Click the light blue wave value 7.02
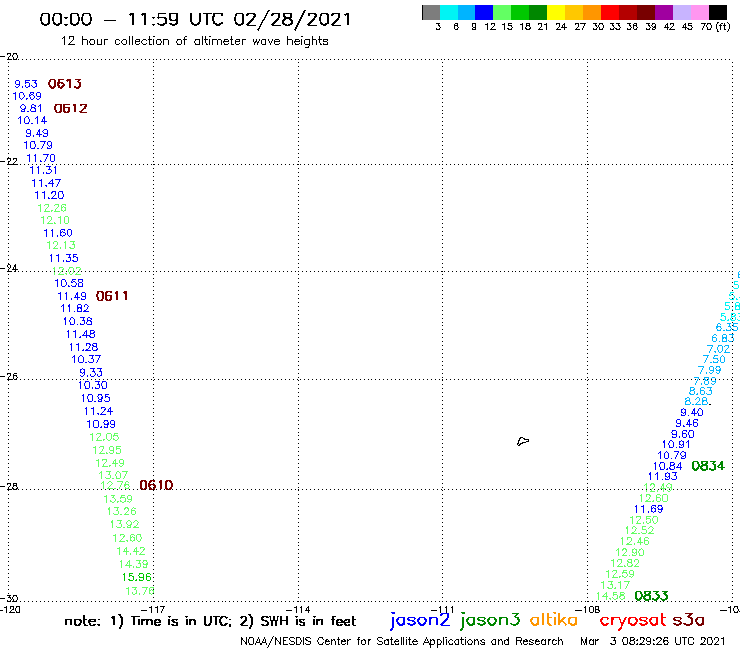Screen dimensions: 740x650 (718, 349)
